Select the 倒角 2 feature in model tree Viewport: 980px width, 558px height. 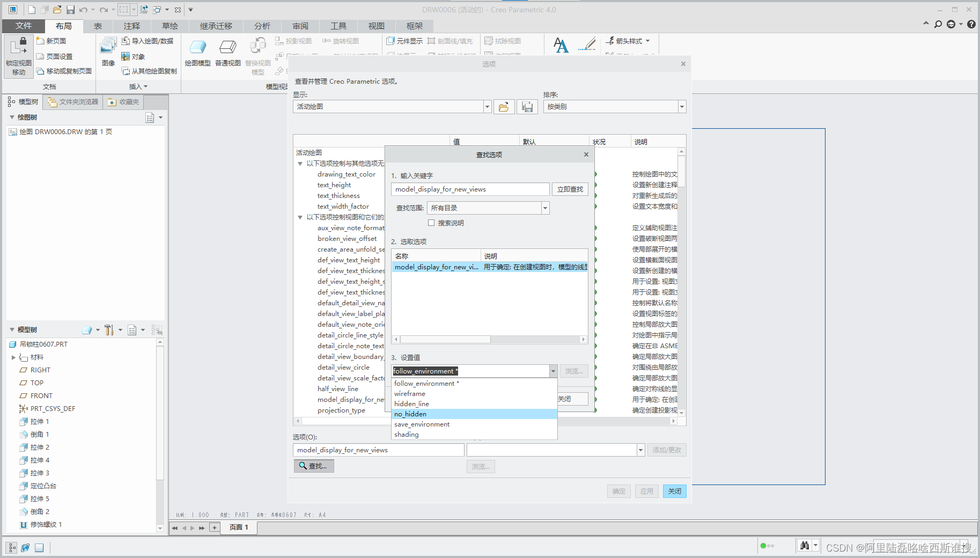click(x=40, y=512)
